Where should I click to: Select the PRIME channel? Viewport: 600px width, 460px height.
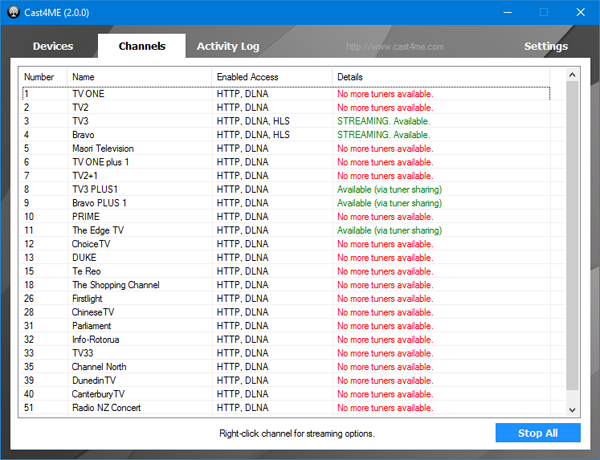point(286,217)
